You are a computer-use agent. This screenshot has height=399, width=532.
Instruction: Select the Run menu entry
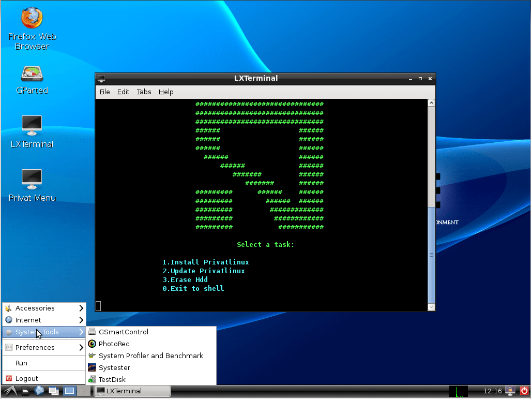(44, 363)
